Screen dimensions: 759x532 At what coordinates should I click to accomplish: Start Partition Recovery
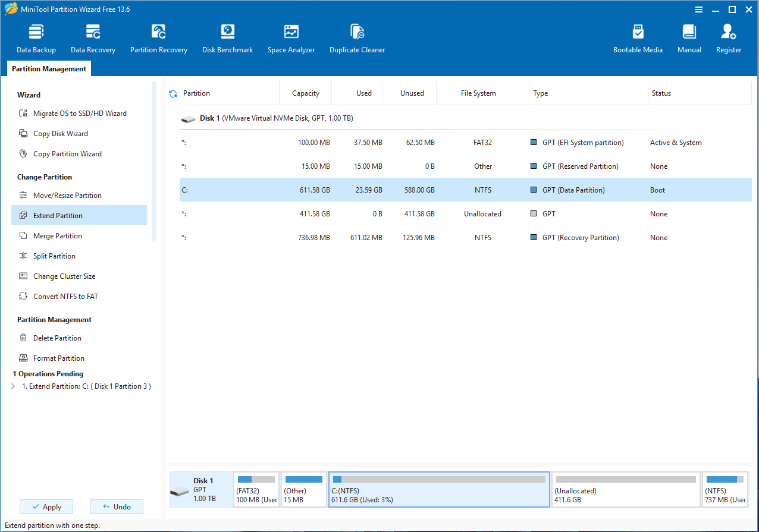[158, 37]
